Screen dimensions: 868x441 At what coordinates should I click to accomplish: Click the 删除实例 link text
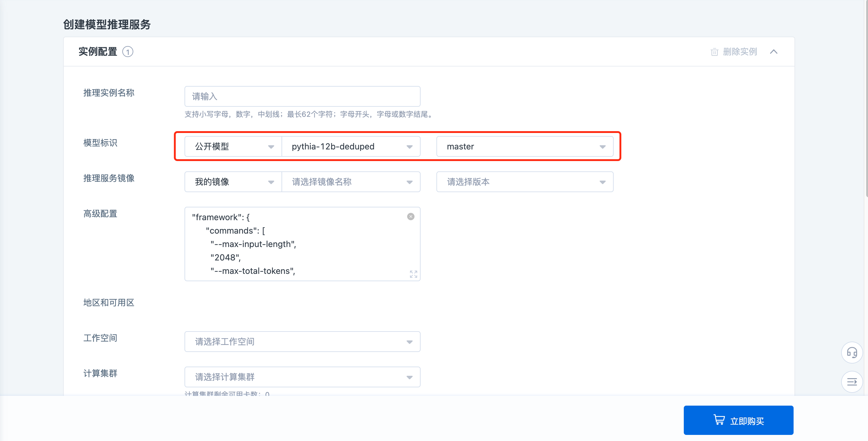[740, 52]
